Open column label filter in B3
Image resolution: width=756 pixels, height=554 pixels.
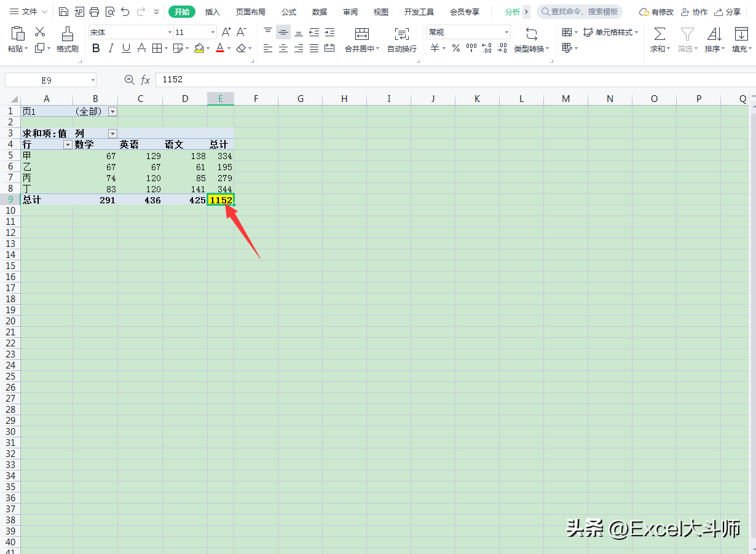click(x=112, y=133)
